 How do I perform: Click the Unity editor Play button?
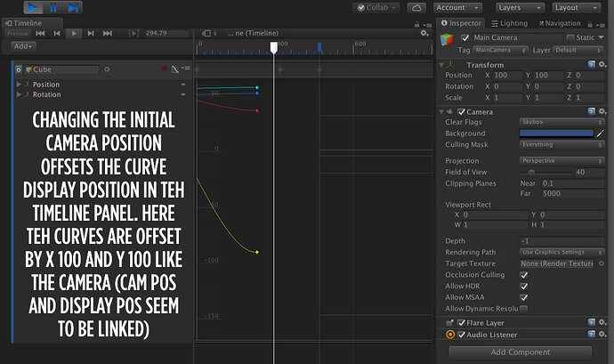click(x=33, y=7)
